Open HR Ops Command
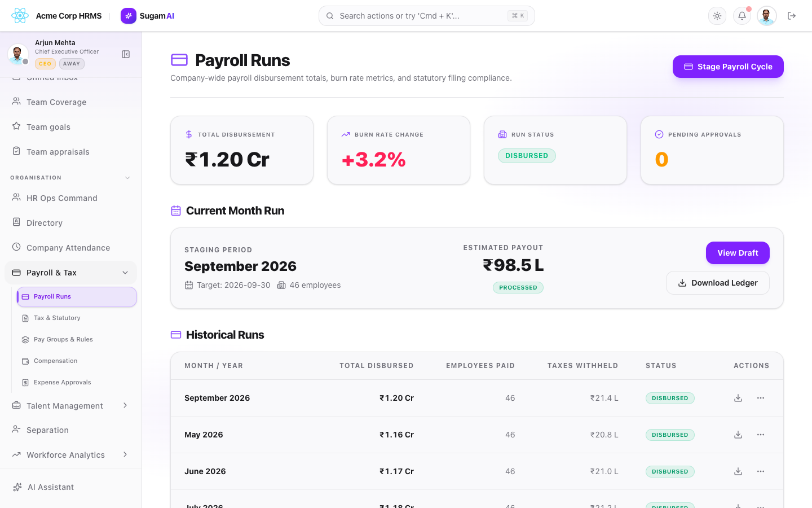The height and width of the screenshot is (508, 812). tap(70, 198)
